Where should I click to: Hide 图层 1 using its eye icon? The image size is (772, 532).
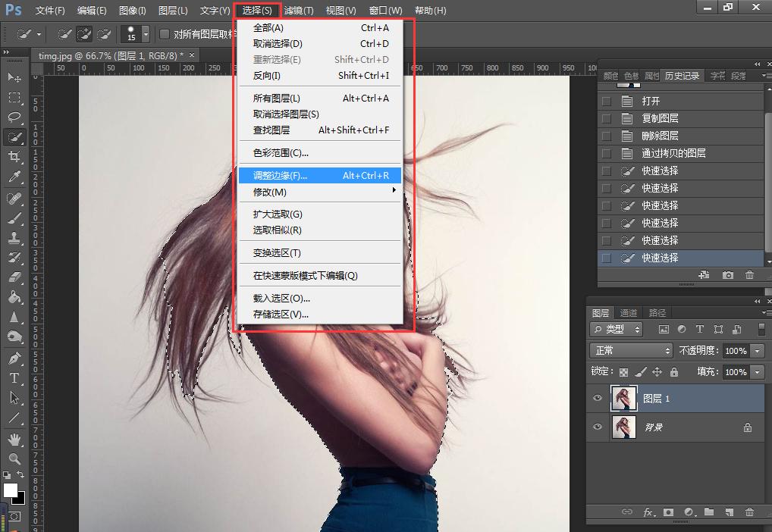pyautogui.click(x=598, y=399)
